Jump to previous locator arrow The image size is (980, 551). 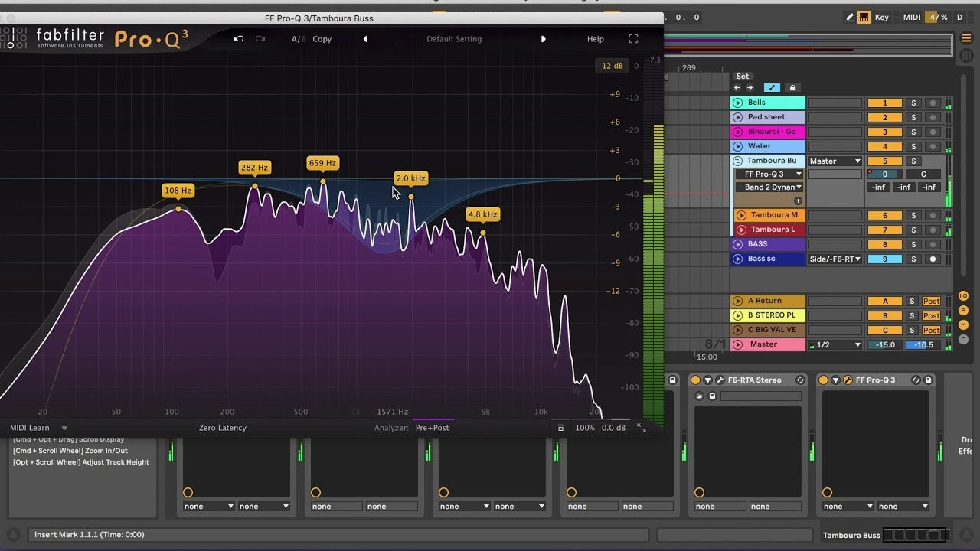coord(737,88)
